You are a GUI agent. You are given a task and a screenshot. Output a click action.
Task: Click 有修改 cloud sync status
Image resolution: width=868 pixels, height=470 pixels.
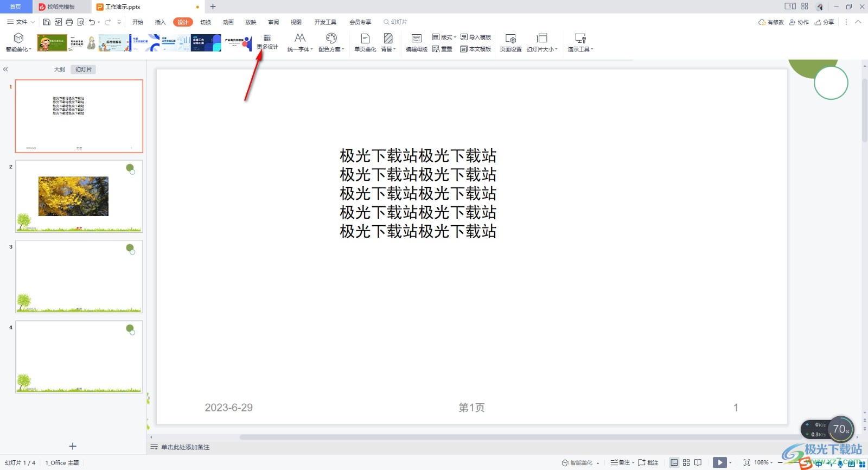pyautogui.click(x=771, y=22)
